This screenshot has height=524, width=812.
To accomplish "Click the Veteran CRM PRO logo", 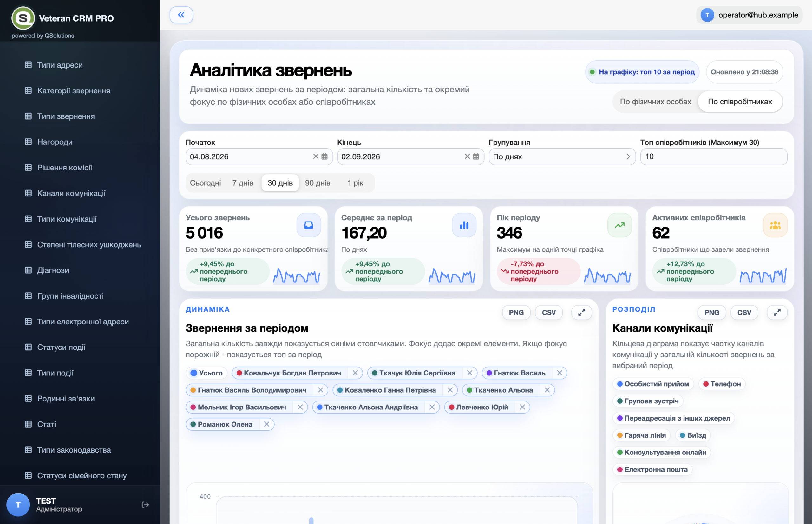I will click(23, 18).
